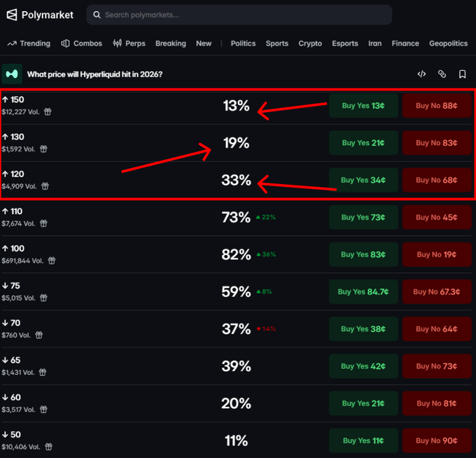Click the $691,844 Vol. text
The image size is (476, 458).
(22, 261)
